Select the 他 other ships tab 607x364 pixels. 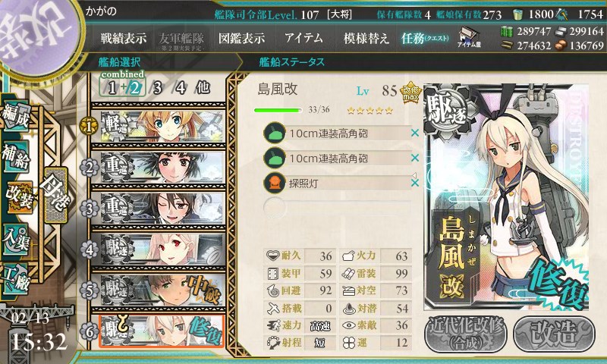tap(203, 88)
